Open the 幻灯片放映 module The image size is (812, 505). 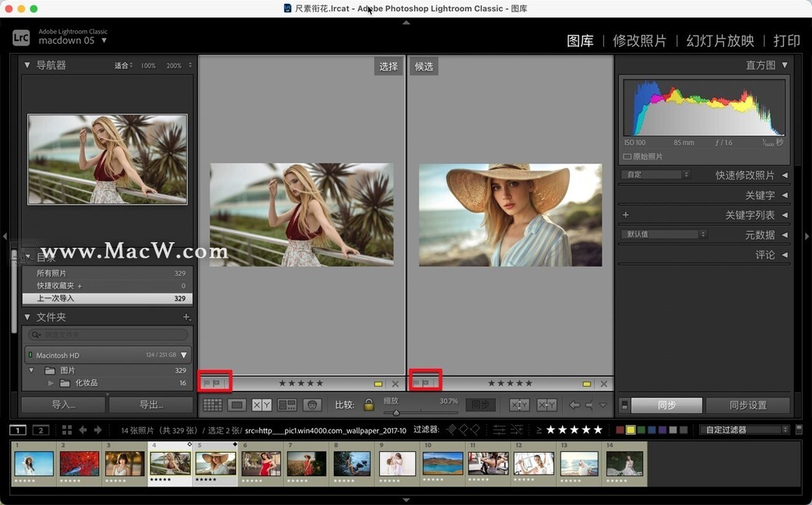719,41
